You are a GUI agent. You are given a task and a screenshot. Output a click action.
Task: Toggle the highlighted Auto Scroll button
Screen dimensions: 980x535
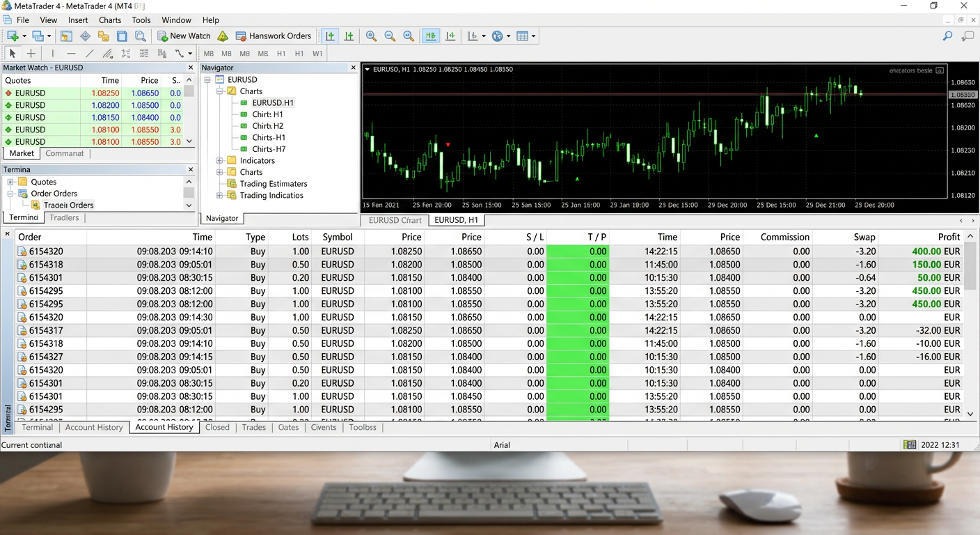(431, 36)
